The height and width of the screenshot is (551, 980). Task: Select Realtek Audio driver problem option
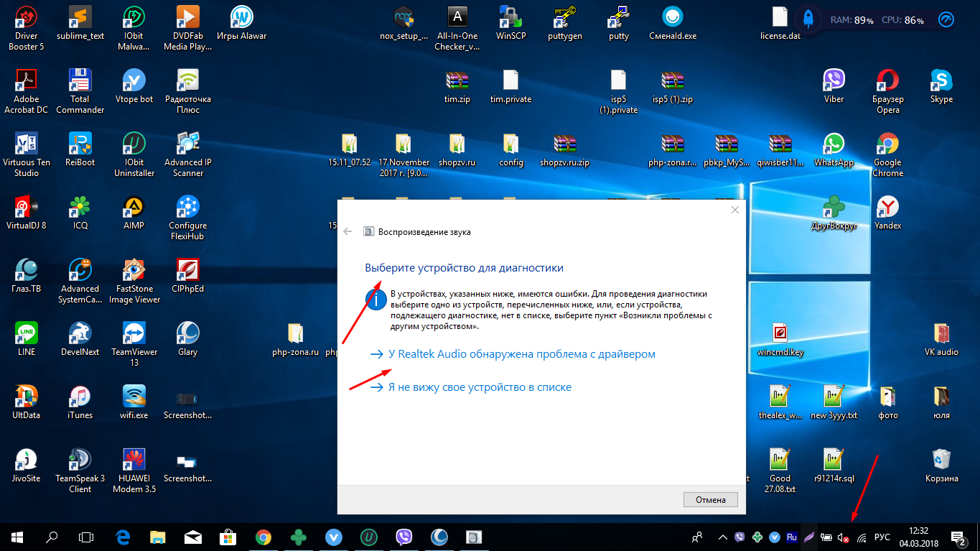513,354
